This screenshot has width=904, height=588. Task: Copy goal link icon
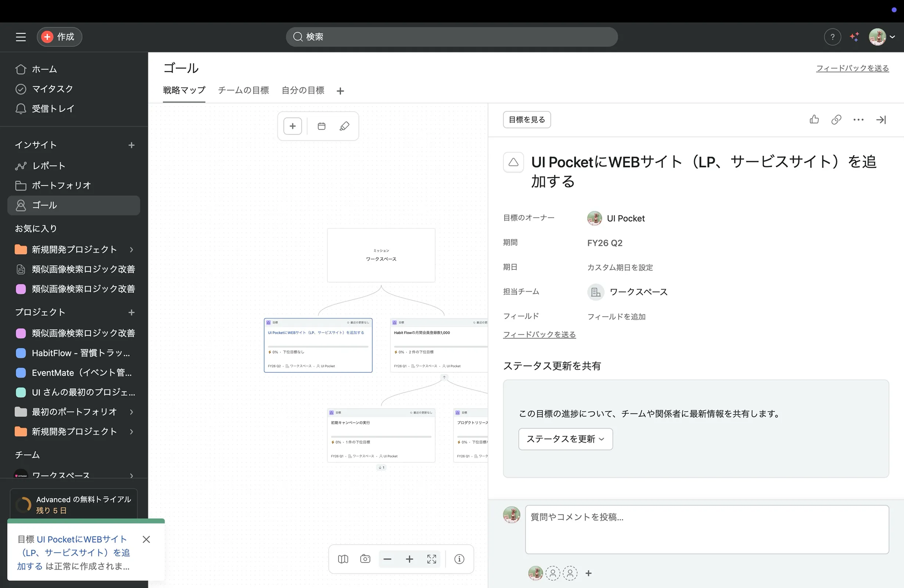tap(836, 120)
